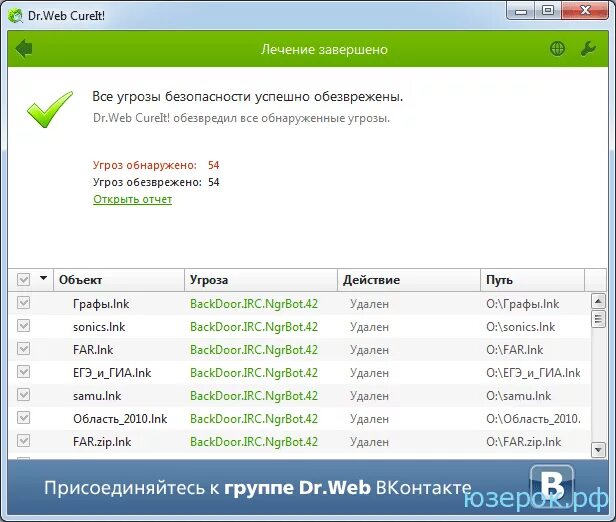Sort by the Угроза column header

[261, 280]
